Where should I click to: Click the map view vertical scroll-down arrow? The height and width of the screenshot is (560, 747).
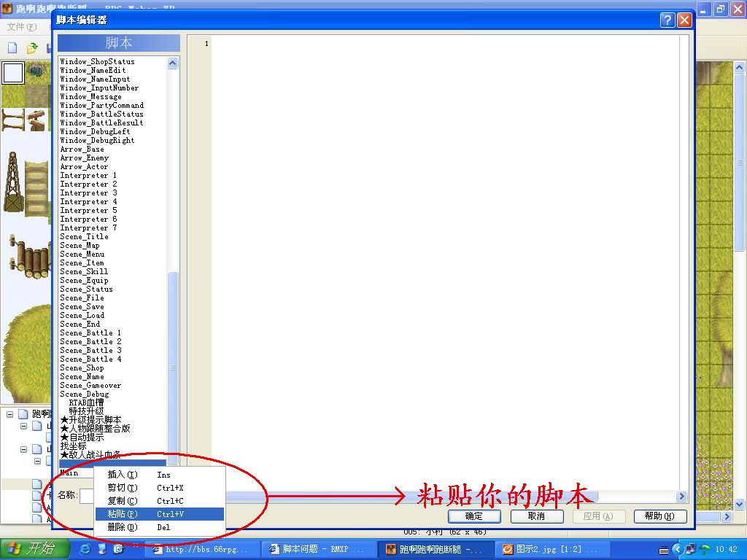739,504
